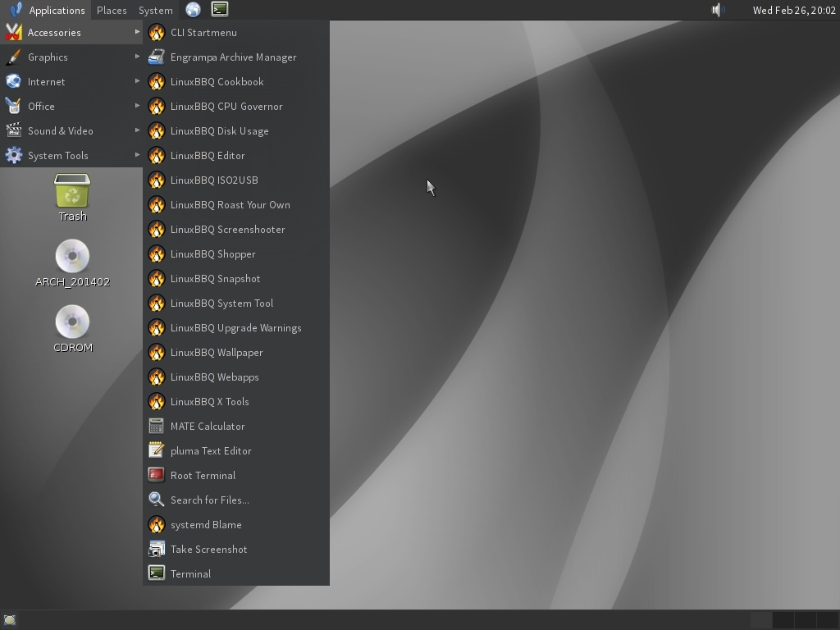Viewport: 840px width, 630px height.
Task: Open MATE Calculator entry
Action: (x=236, y=427)
